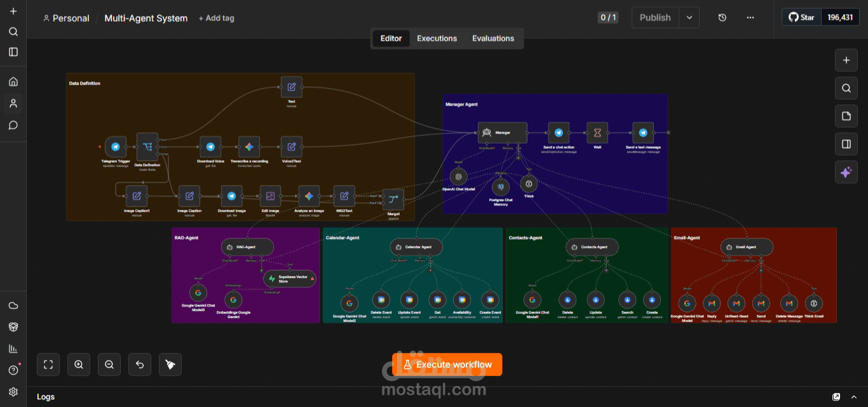Open the Settings gear in sidebar

13,392
